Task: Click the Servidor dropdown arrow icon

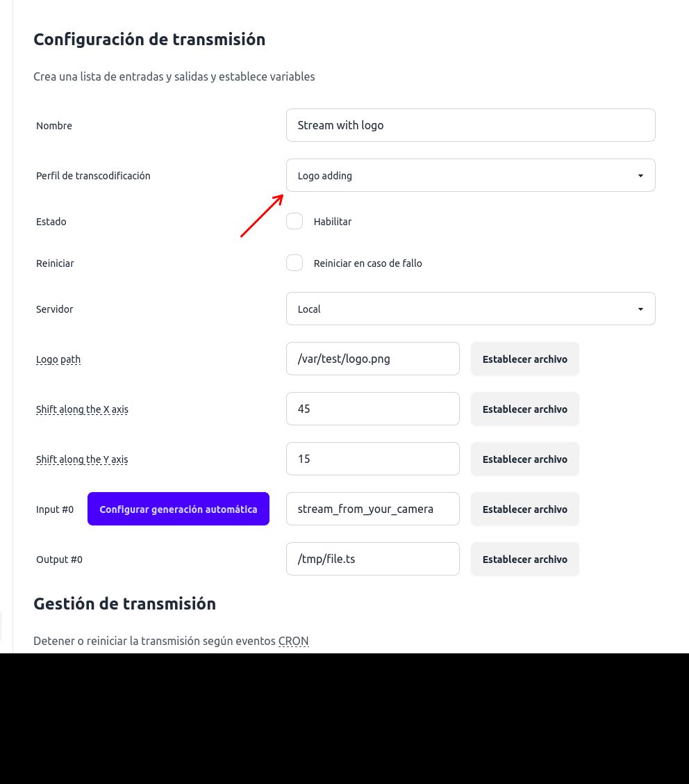Action: pos(640,309)
